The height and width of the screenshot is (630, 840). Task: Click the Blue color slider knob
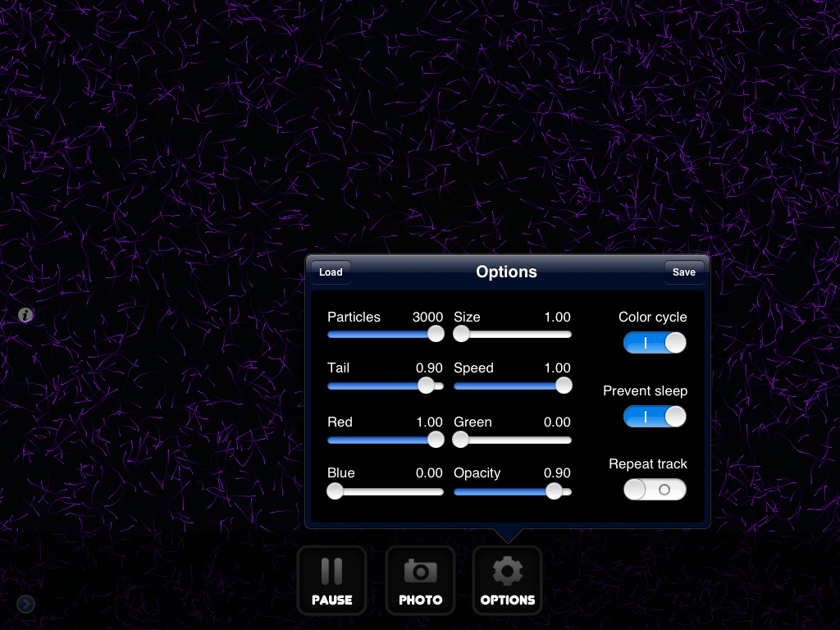[x=335, y=491]
